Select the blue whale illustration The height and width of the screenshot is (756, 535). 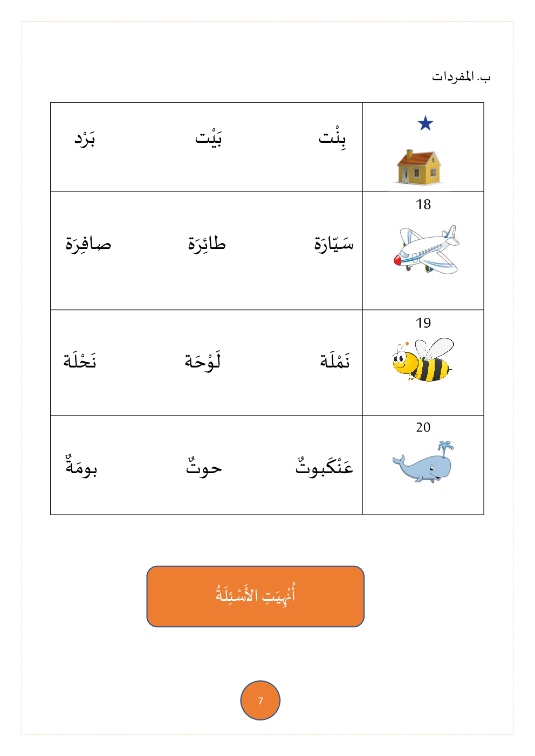click(423, 462)
